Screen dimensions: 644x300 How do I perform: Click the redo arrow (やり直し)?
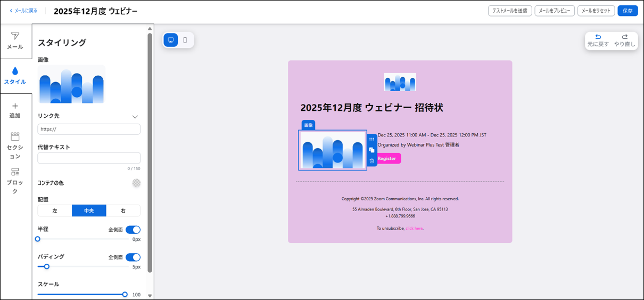pos(625,37)
